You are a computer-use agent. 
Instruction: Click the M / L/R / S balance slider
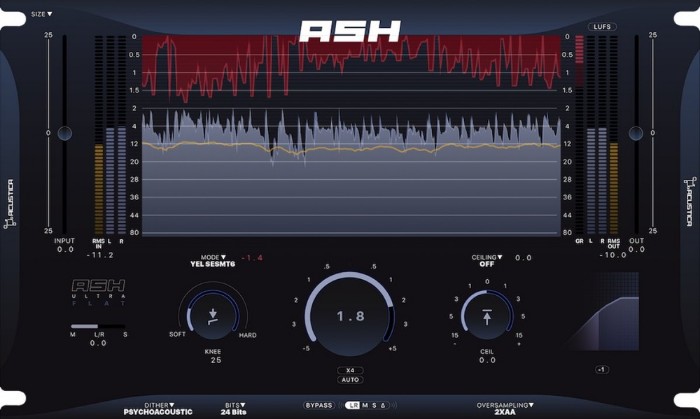point(98,326)
